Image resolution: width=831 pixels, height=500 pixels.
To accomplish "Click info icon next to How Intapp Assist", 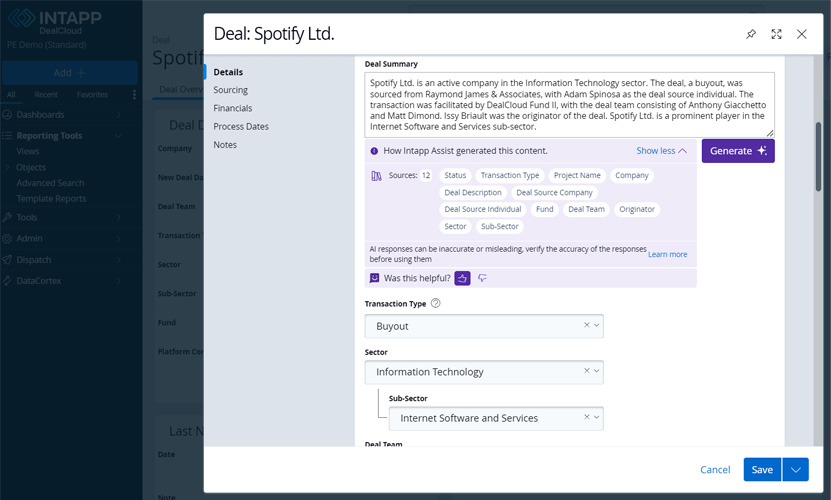I will coord(374,151).
